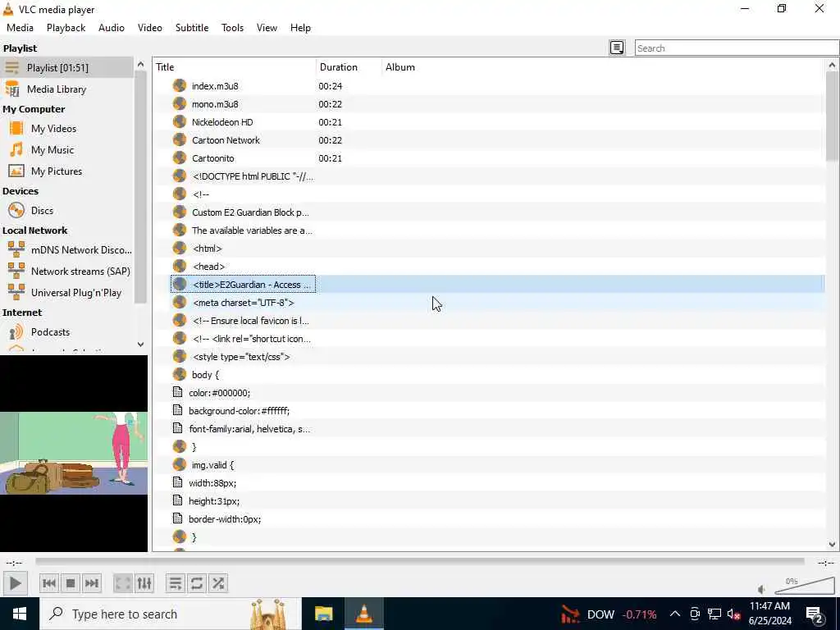Open My Videos folder entry

pos(66,129)
